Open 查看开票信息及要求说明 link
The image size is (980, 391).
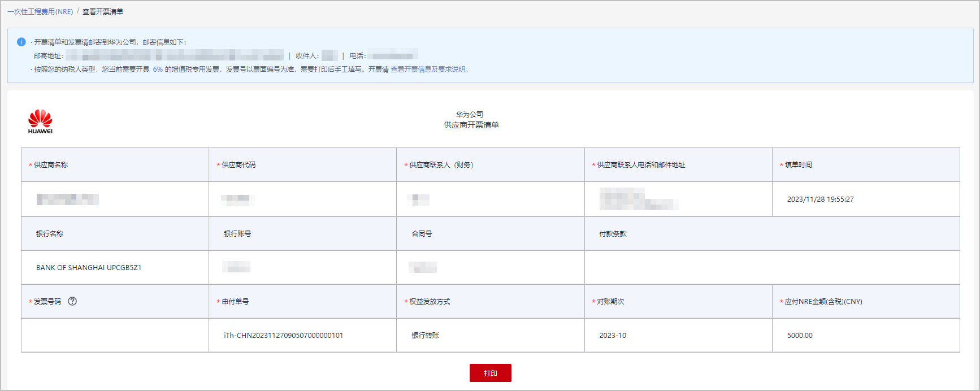point(428,69)
